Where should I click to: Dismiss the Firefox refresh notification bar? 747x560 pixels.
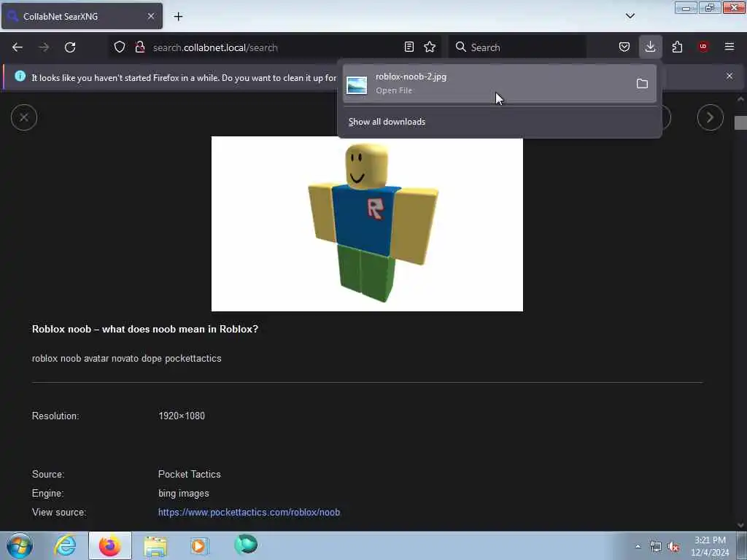(729, 76)
